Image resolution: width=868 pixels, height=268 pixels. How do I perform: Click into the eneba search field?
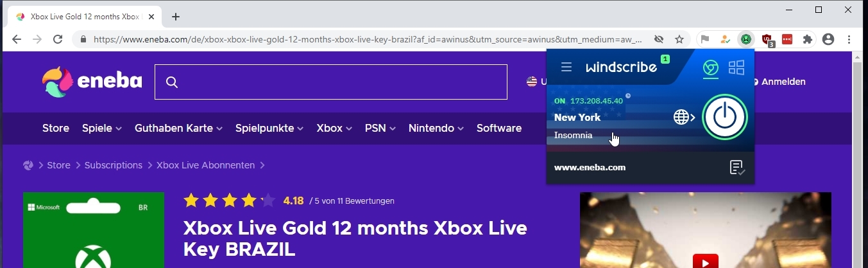click(340, 82)
